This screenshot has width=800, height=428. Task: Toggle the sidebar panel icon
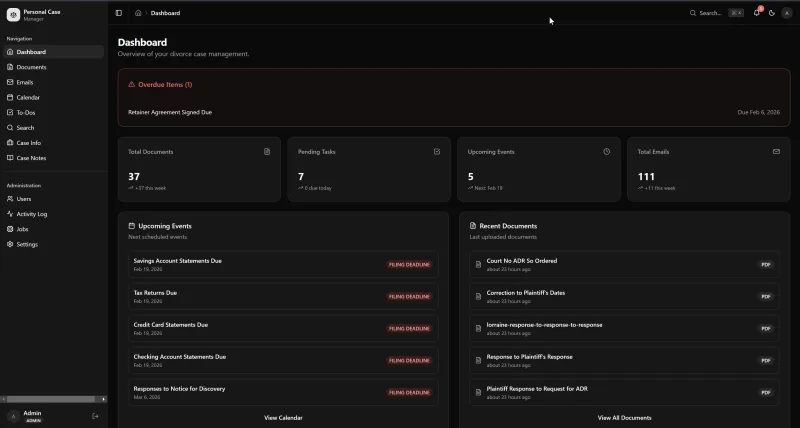point(119,13)
